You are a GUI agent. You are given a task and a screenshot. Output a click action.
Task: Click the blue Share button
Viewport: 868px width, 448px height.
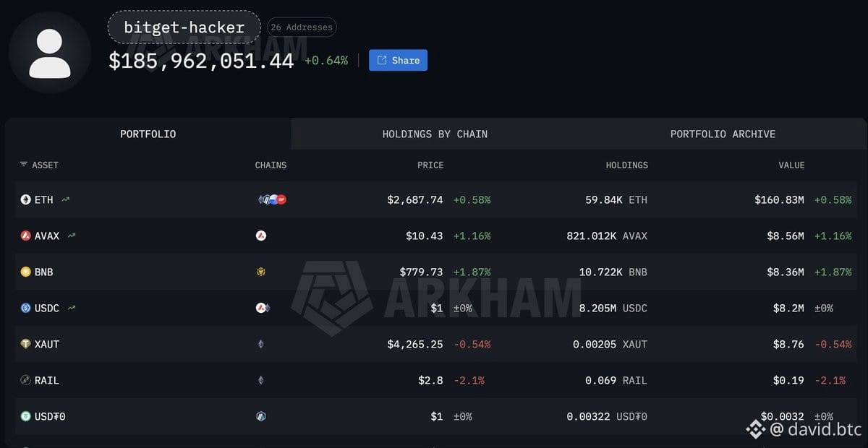[x=398, y=60]
